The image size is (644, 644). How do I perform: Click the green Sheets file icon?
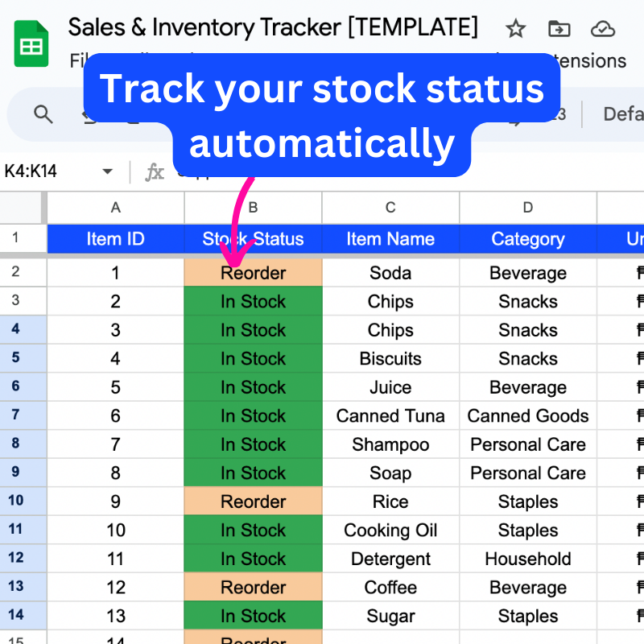point(31,42)
